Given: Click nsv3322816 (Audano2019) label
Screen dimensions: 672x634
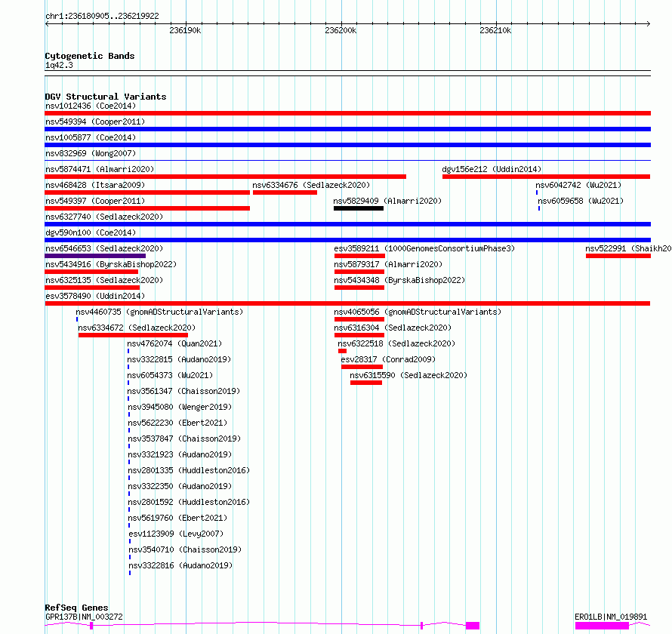Looking at the screenshot, I should tap(180, 565).
